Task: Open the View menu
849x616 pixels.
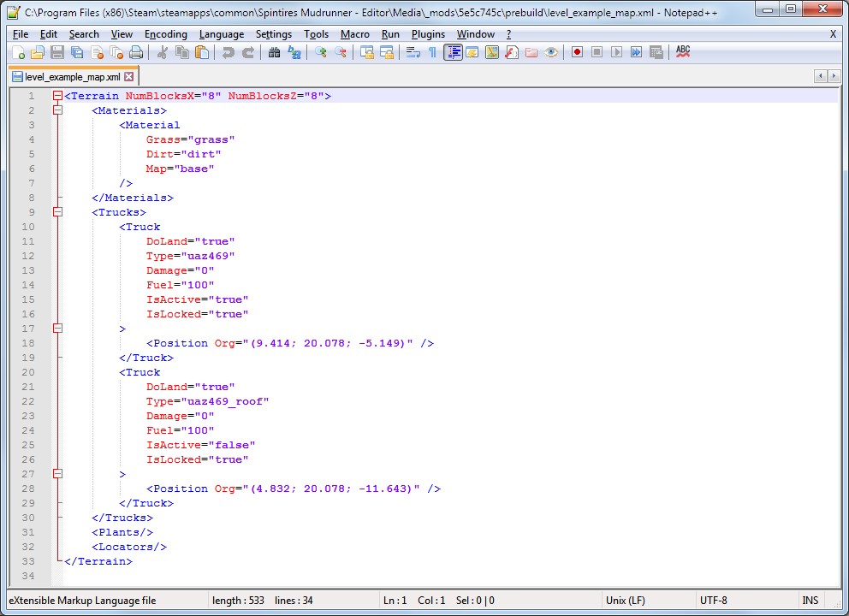Action: tap(122, 34)
